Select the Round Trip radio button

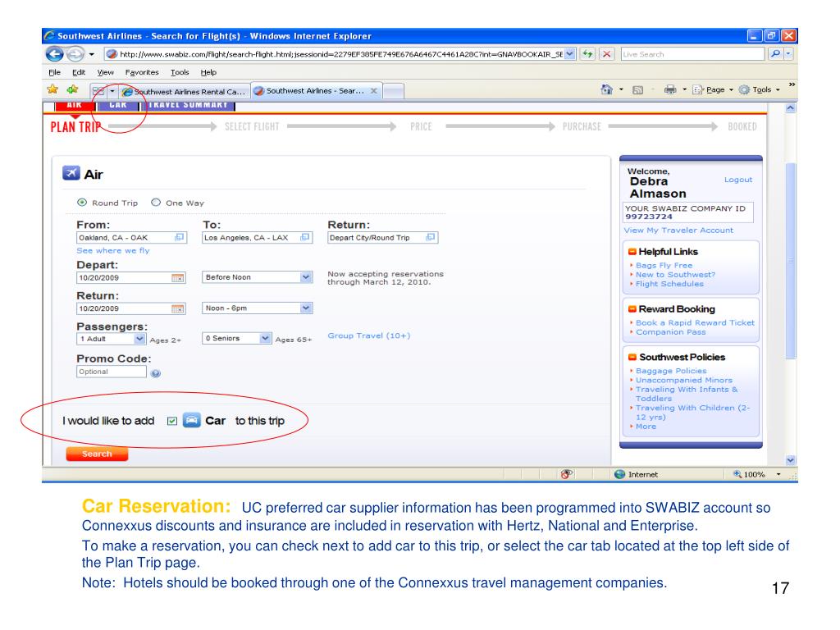pos(82,203)
